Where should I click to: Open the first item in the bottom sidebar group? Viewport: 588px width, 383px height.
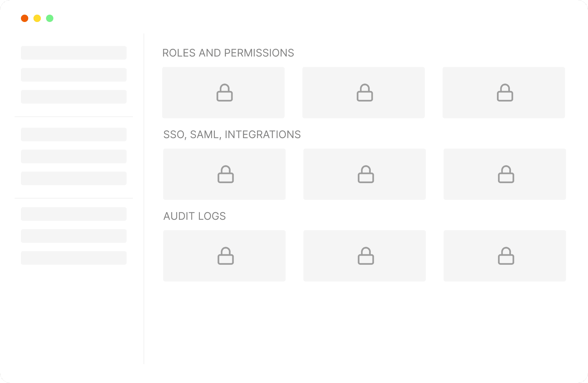(x=74, y=214)
